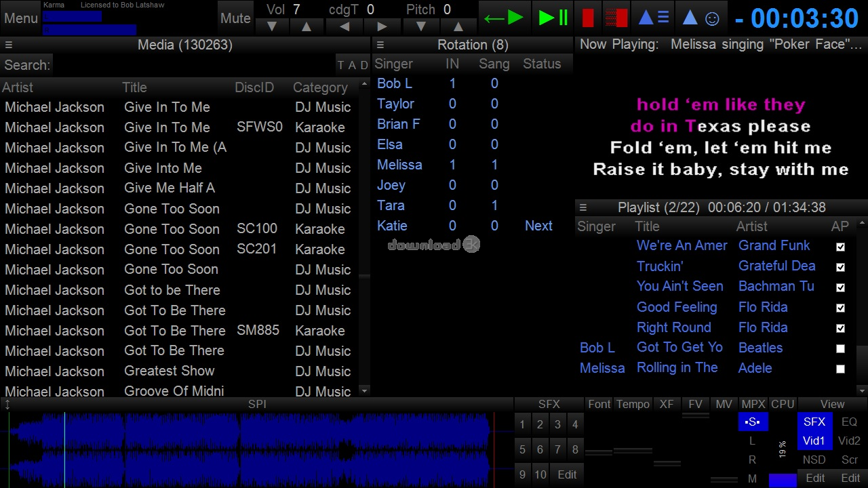Adjust the FV slider handle

coord(695,415)
